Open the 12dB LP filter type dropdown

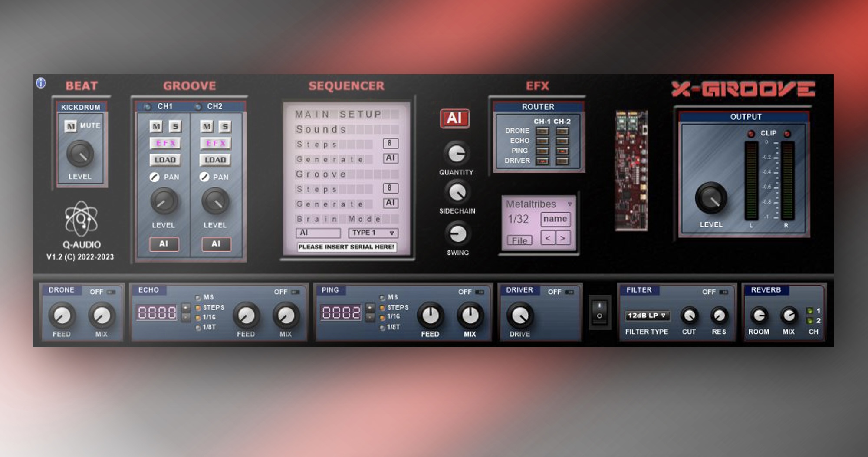tap(647, 316)
